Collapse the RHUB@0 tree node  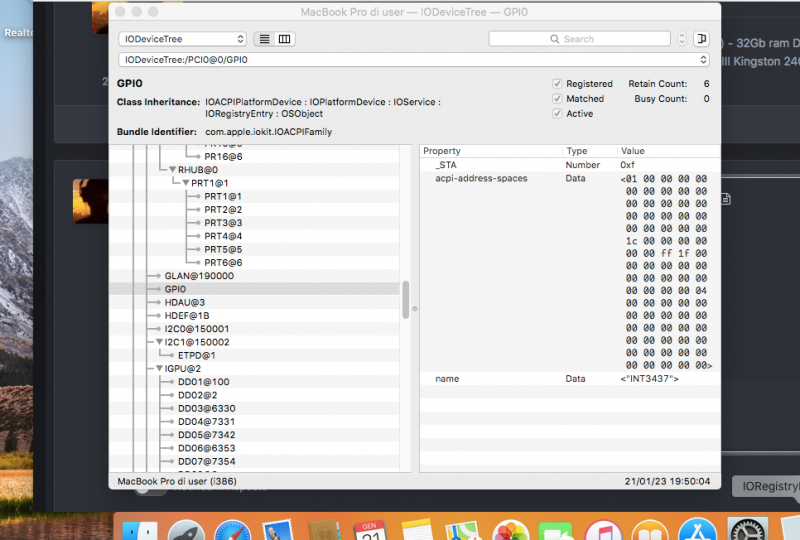pos(172,170)
